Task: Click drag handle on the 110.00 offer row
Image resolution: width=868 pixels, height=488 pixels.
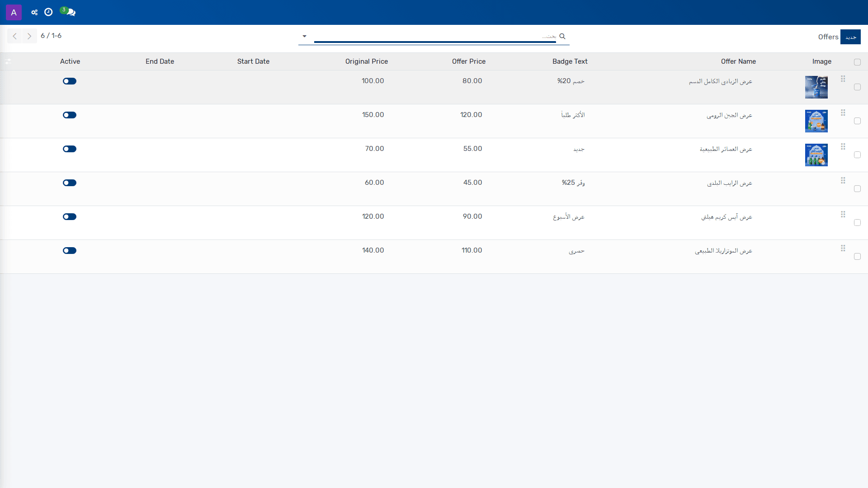Action: coord(843,249)
